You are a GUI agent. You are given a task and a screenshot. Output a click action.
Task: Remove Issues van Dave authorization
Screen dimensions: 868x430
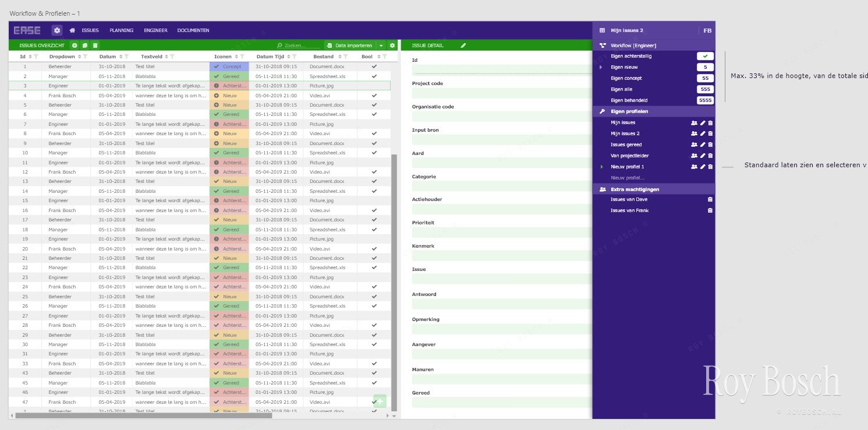click(710, 199)
